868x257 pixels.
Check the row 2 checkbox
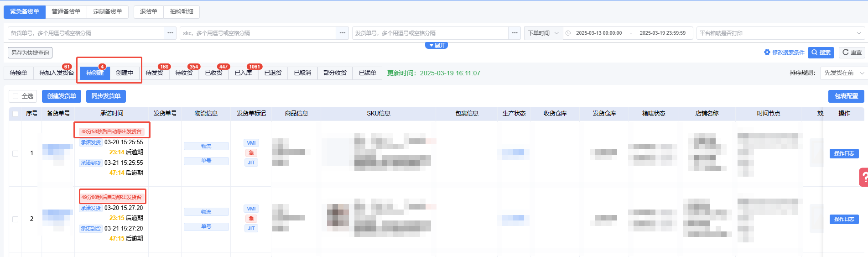(x=16, y=219)
